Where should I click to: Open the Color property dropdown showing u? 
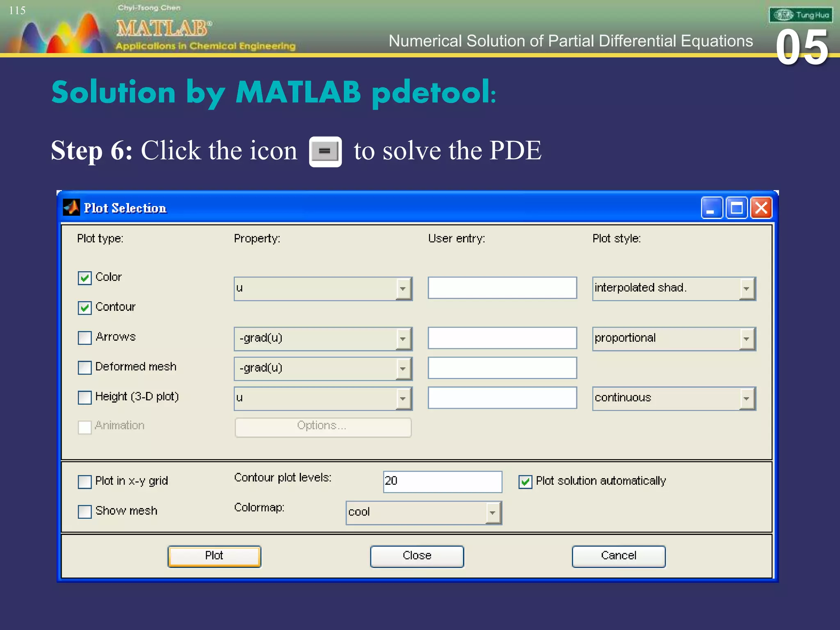click(323, 289)
